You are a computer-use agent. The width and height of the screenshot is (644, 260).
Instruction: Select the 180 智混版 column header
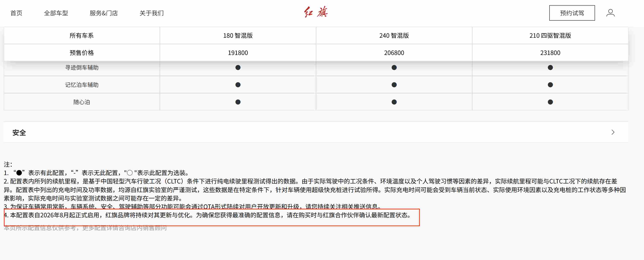click(x=238, y=36)
